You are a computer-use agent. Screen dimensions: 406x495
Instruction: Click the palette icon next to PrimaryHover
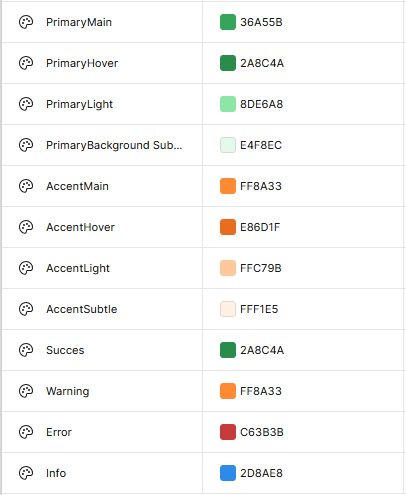tap(26, 63)
